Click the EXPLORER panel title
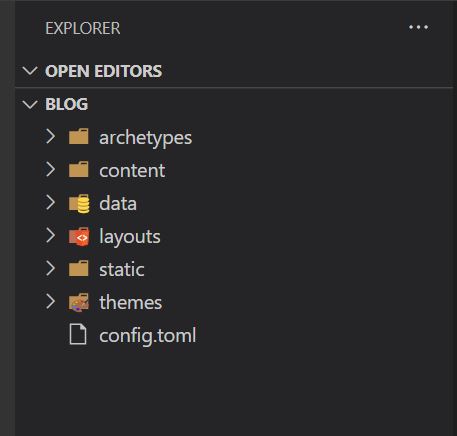The height and width of the screenshot is (436, 457). tap(83, 28)
